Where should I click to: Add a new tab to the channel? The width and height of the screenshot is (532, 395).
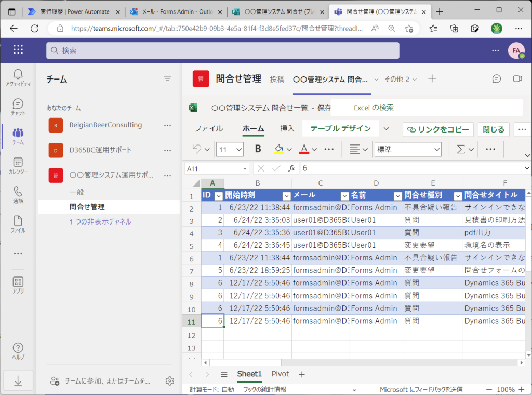click(432, 78)
